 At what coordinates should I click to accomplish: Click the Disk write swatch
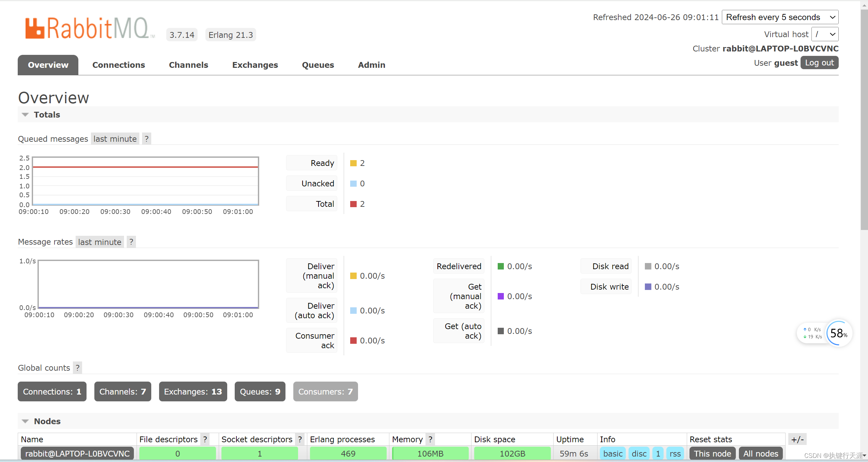point(648,287)
